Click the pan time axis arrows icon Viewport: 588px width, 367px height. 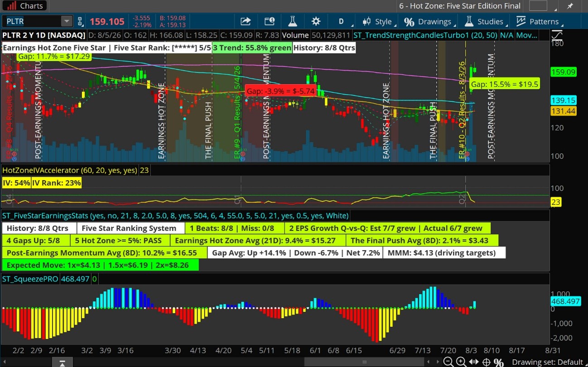tap(474, 362)
